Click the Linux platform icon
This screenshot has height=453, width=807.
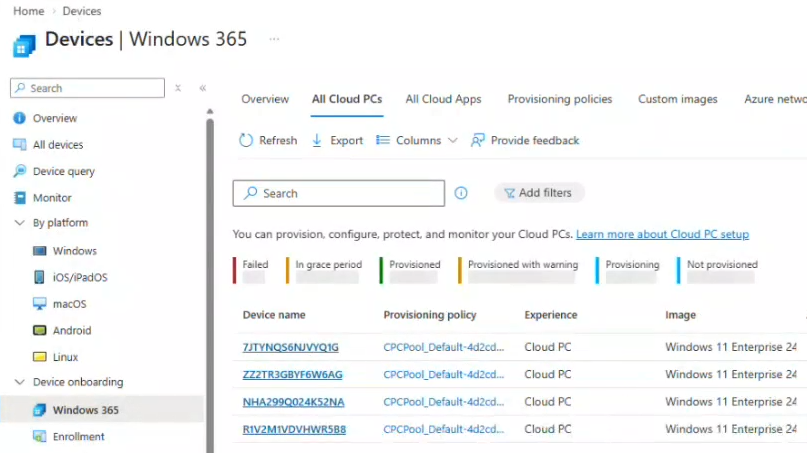(39, 357)
